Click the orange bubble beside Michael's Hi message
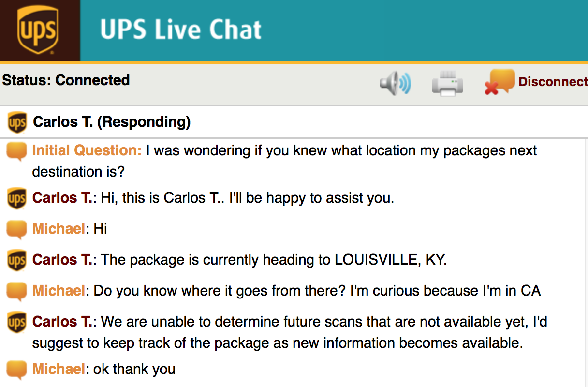This screenshot has width=588, height=387. coord(17,230)
